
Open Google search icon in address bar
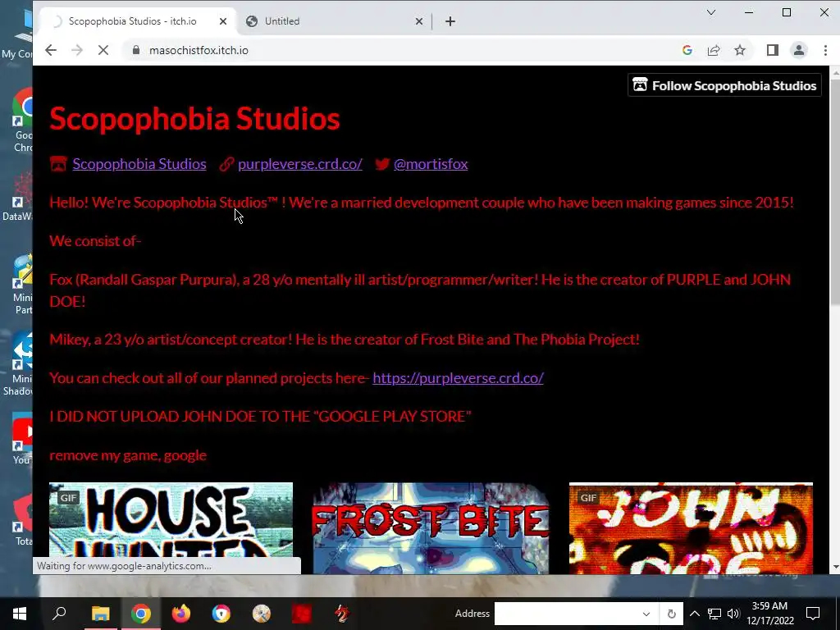coord(687,50)
